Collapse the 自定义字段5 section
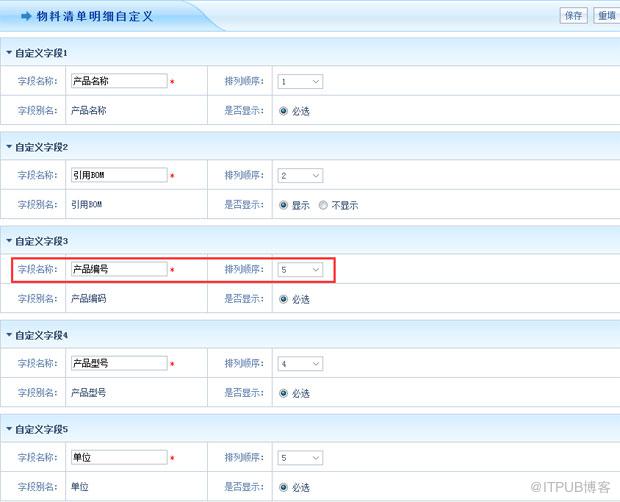Screen dimensions: 620x502 [9, 428]
